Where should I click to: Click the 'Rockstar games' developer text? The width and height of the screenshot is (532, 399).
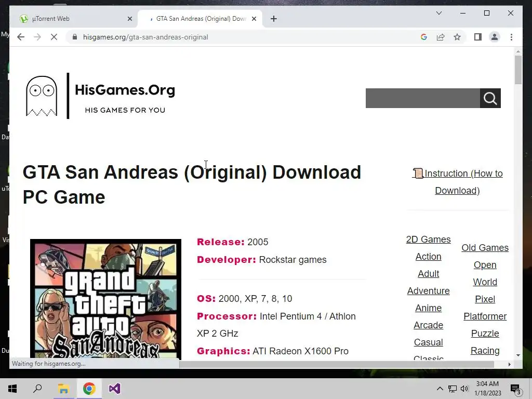(292, 260)
